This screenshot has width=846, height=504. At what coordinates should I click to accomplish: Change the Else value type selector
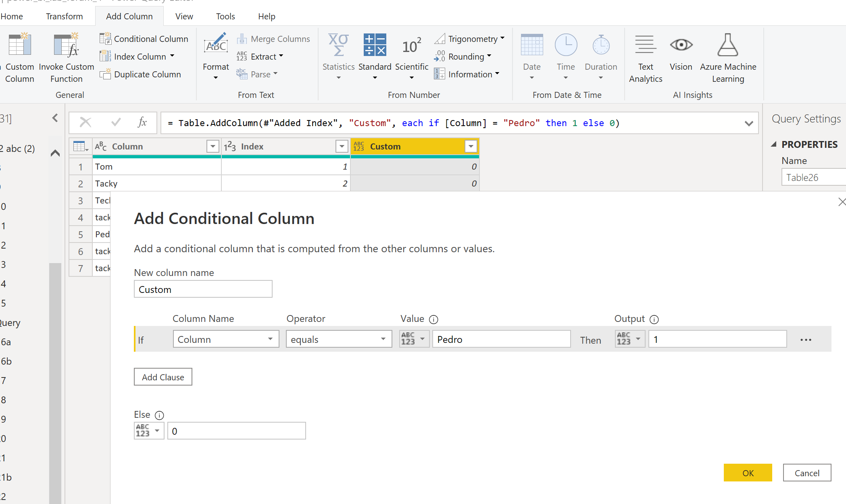pyautogui.click(x=149, y=431)
